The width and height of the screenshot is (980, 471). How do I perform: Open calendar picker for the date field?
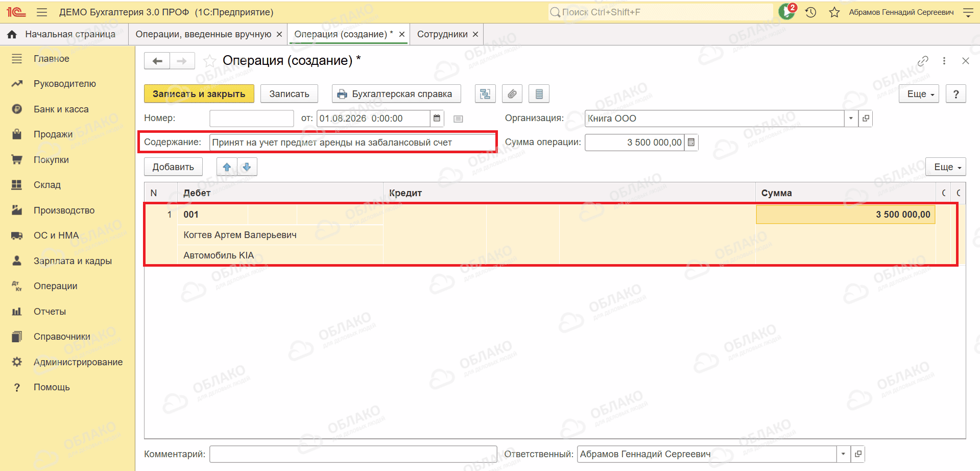point(437,119)
